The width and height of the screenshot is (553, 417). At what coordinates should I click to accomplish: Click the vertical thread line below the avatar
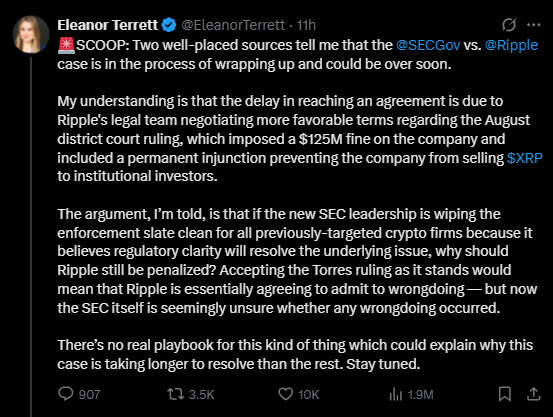pyautogui.click(x=31, y=236)
